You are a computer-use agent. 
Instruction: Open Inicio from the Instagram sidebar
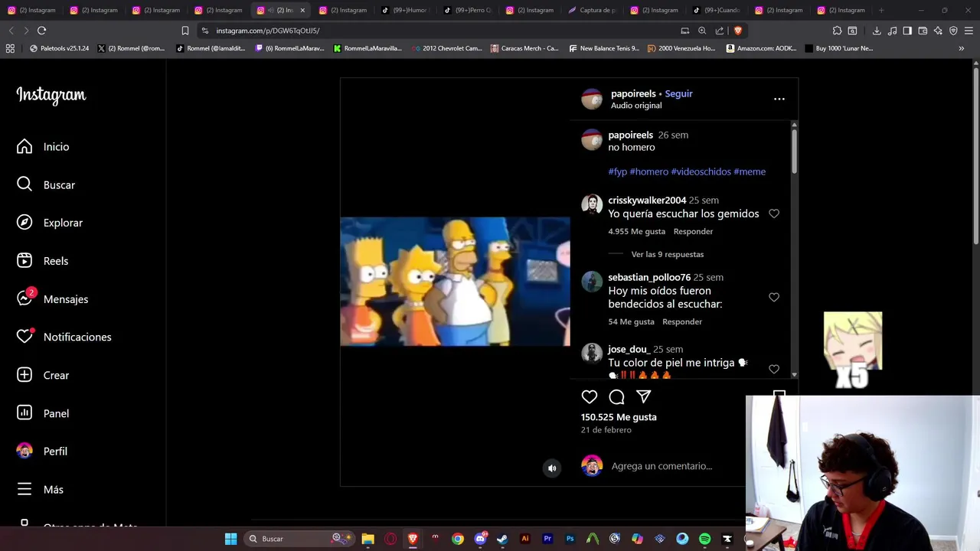tap(43, 147)
